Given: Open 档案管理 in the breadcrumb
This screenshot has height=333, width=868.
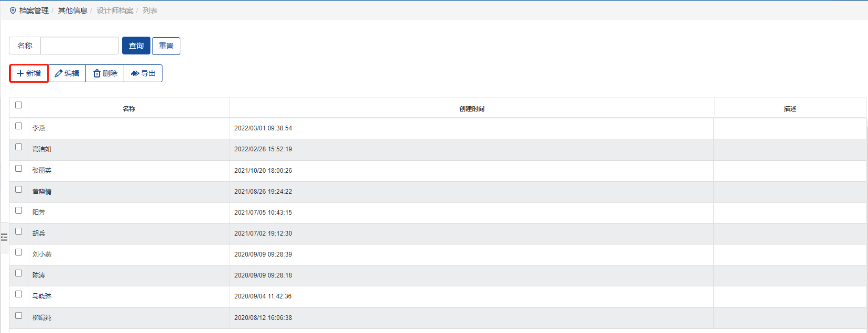Looking at the screenshot, I should click(34, 10).
